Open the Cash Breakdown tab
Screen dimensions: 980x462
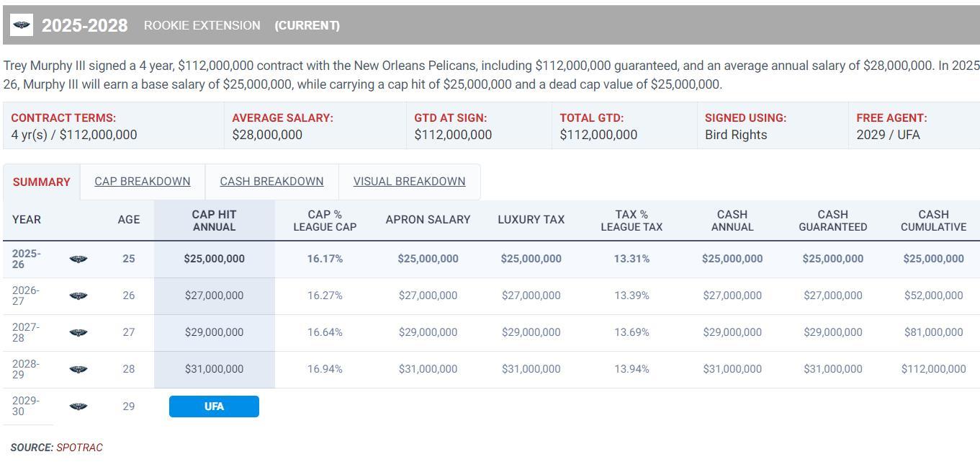point(271,182)
